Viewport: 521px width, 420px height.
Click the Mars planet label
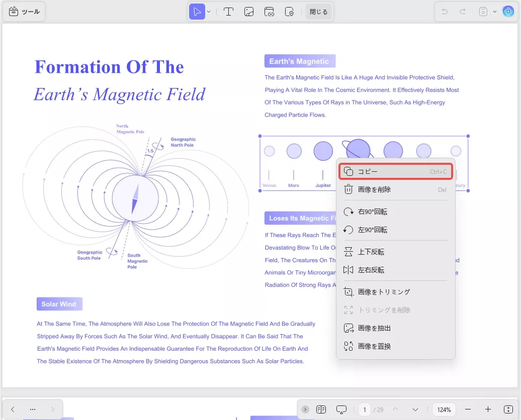[293, 185]
